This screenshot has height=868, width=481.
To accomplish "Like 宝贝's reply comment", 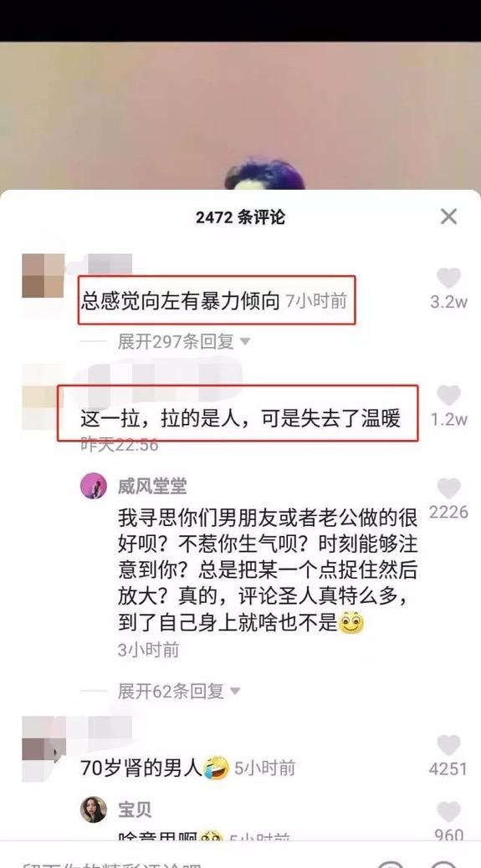I will [448, 811].
